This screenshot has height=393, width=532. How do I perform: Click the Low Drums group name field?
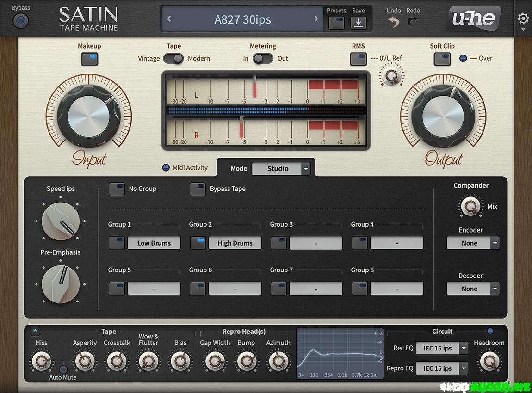154,243
